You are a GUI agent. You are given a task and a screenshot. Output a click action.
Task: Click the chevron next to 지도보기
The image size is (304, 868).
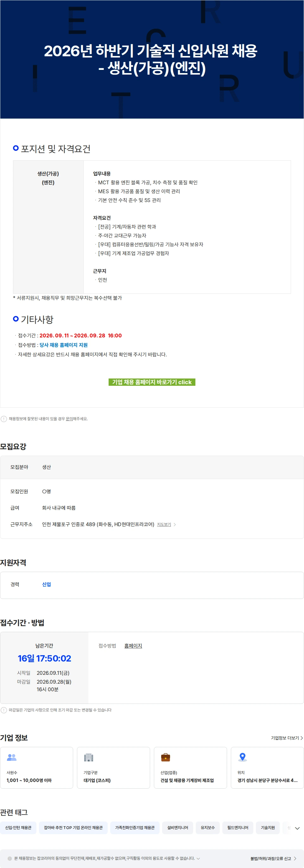pos(175,525)
